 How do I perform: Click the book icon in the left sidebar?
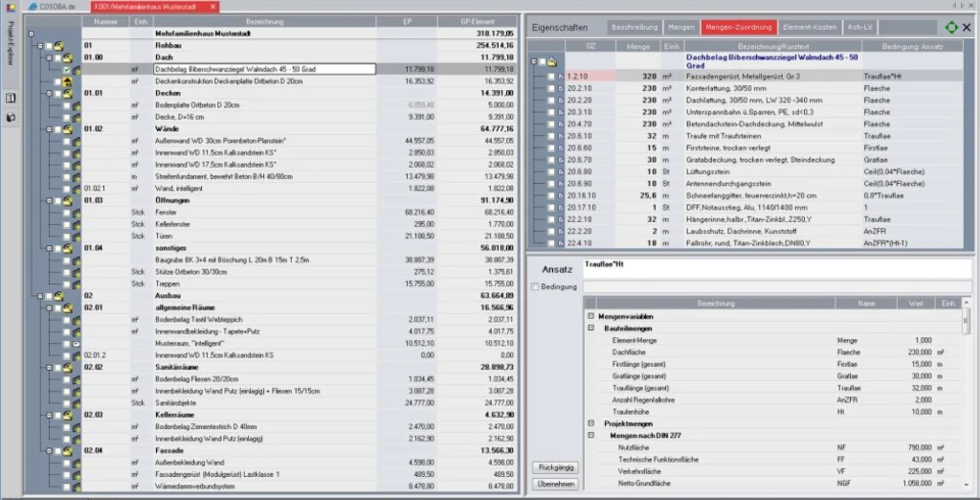click(11, 99)
